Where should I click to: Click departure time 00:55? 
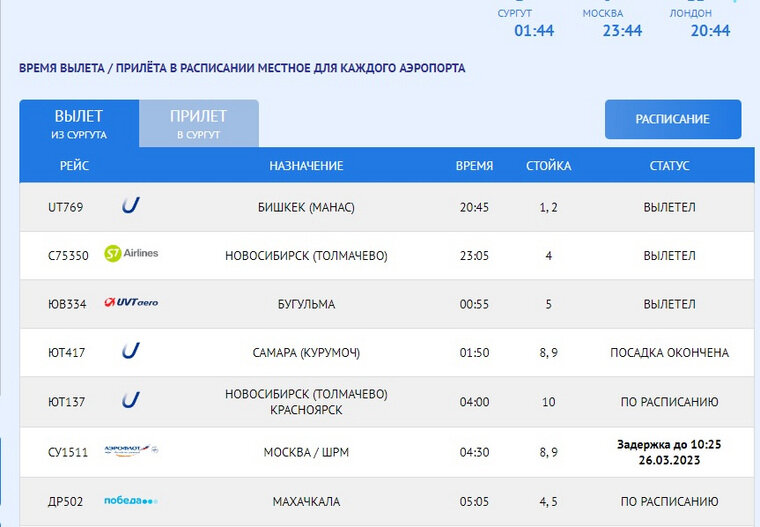tap(474, 304)
